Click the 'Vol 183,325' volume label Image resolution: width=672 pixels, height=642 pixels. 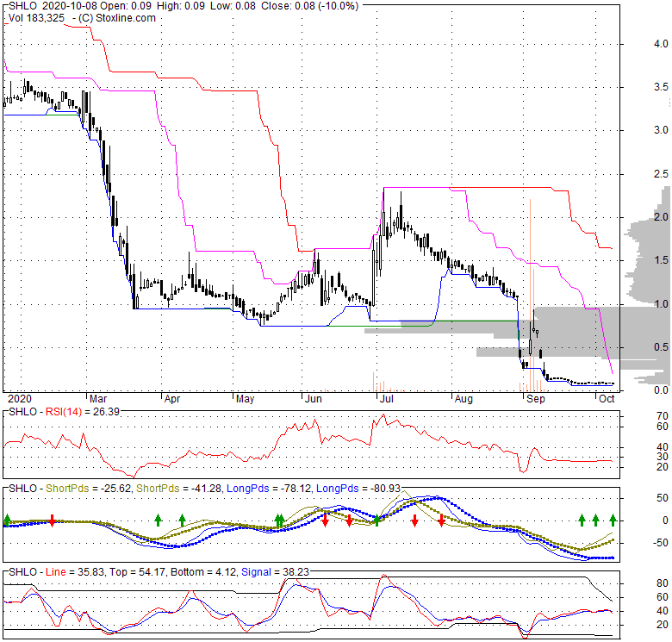(x=36, y=18)
